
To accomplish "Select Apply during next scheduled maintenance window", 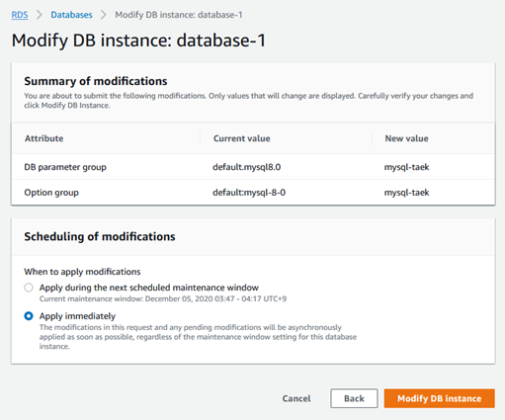I will click(x=29, y=288).
